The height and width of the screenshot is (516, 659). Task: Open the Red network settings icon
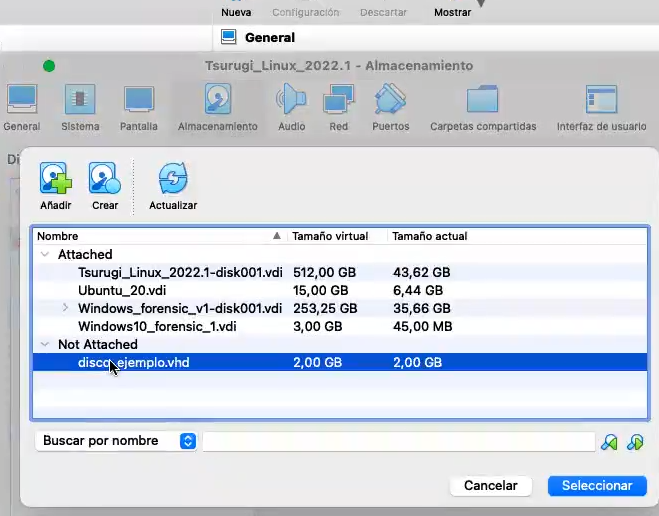[x=339, y=99]
